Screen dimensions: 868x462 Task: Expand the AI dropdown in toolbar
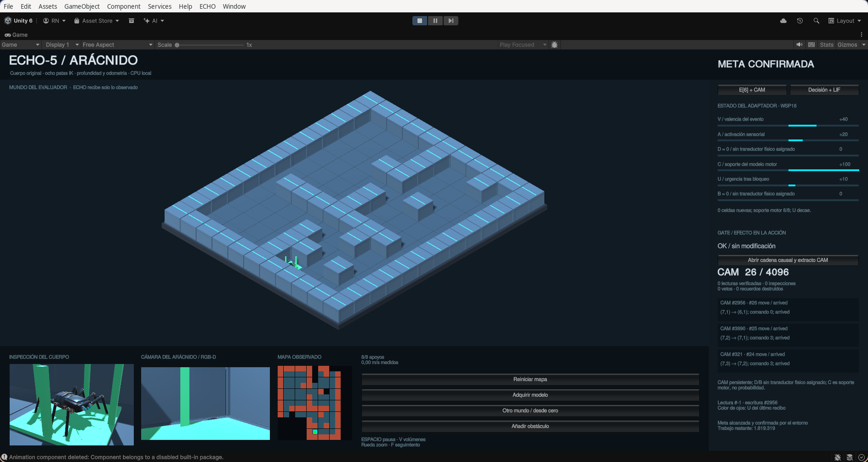pos(154,21)
